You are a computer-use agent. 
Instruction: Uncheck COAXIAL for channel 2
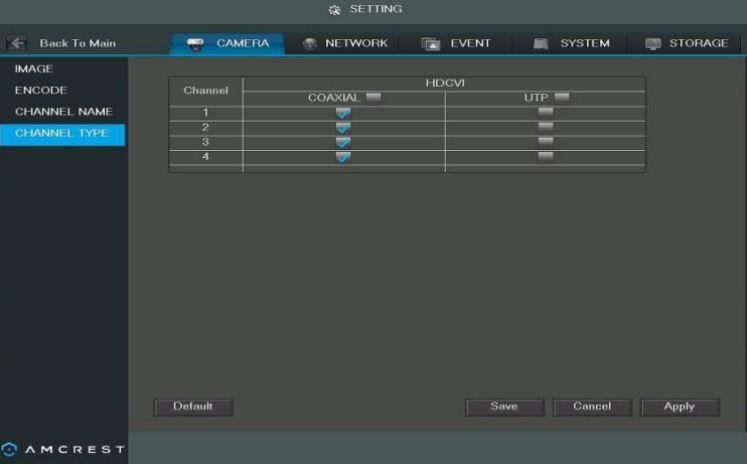pos(343,128)
